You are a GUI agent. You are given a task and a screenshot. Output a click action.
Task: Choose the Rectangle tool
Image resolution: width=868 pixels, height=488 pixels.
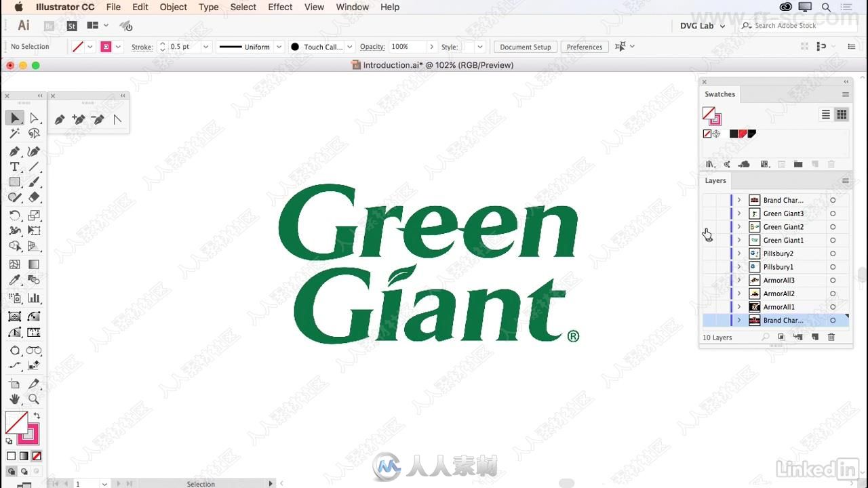pos(15,182)
